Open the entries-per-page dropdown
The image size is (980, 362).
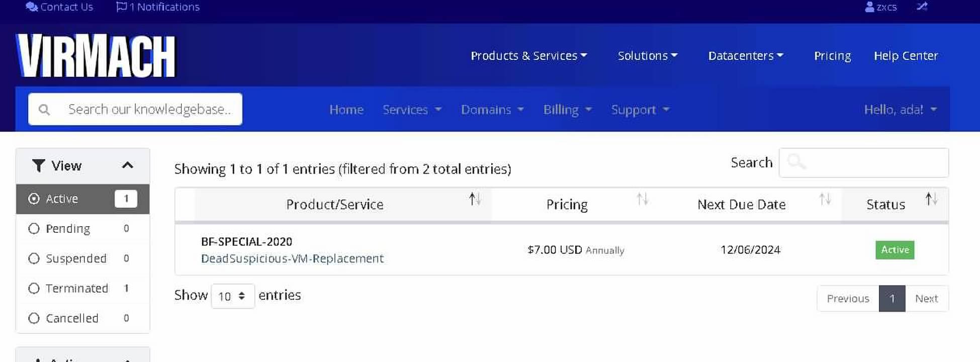coord(232,296)
